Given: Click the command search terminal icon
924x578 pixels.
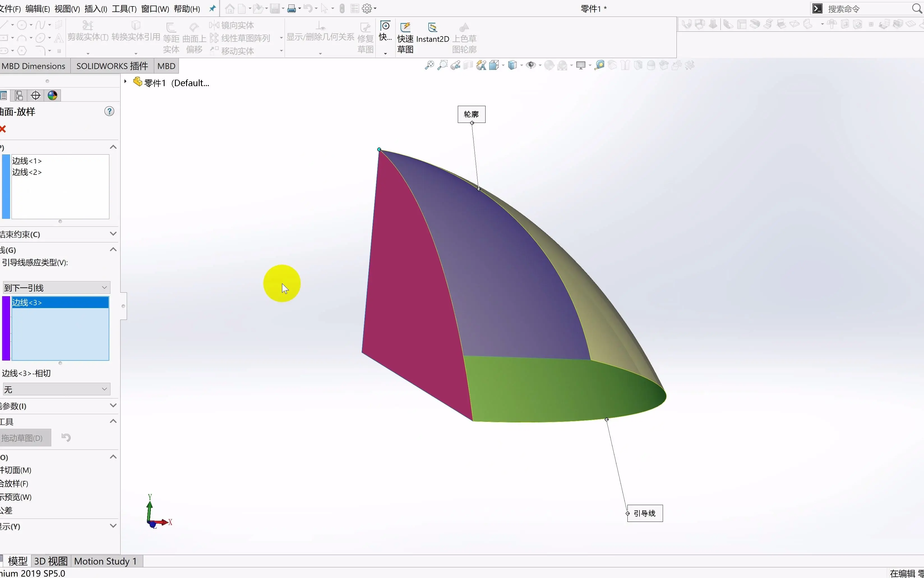Looking at the screenshot, I should pos(817,8).
